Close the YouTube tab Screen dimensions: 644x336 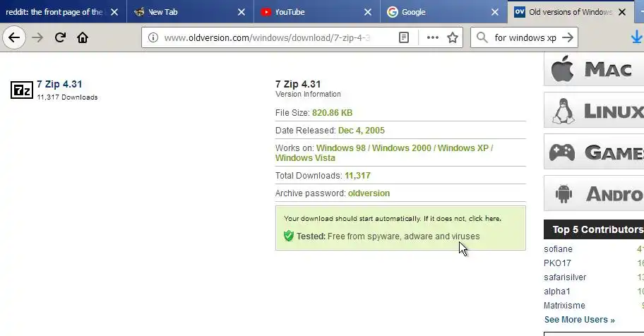pos(368,12)
